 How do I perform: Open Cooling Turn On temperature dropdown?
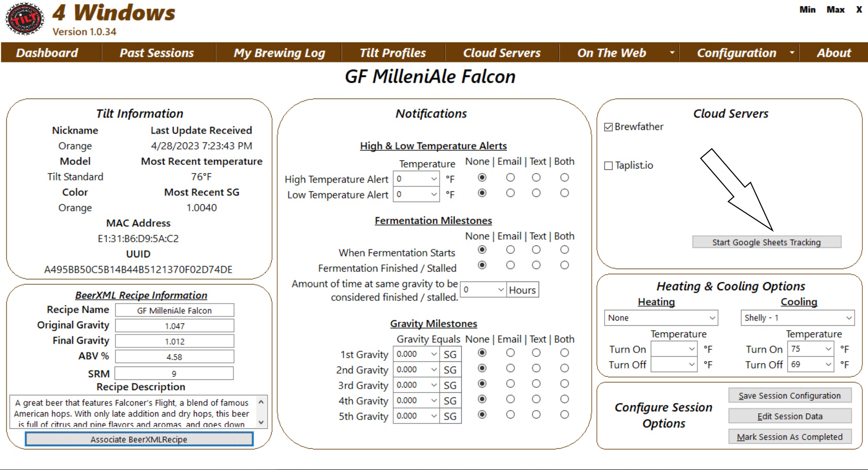click(811, 349)
